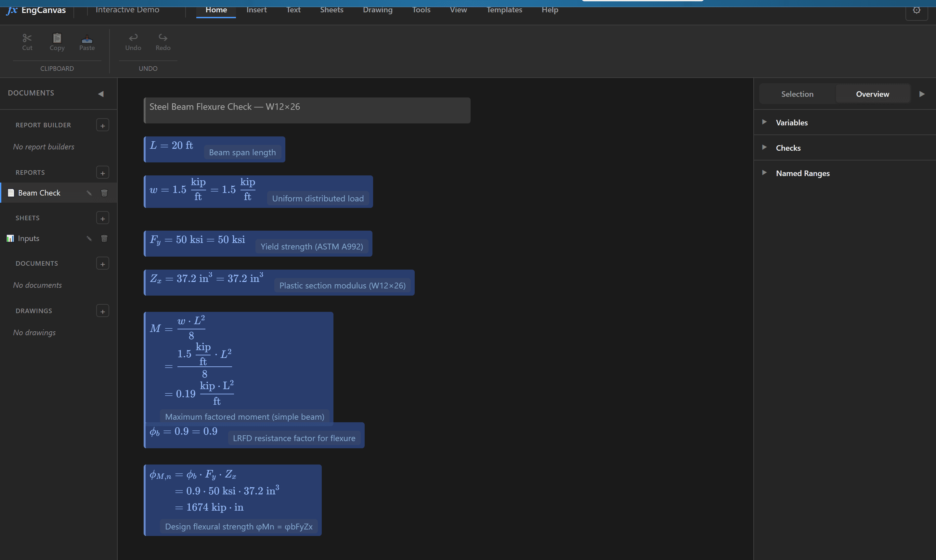Collapse the right Overview panel arrow
The image size is (936, 560).
pos(922,94)
